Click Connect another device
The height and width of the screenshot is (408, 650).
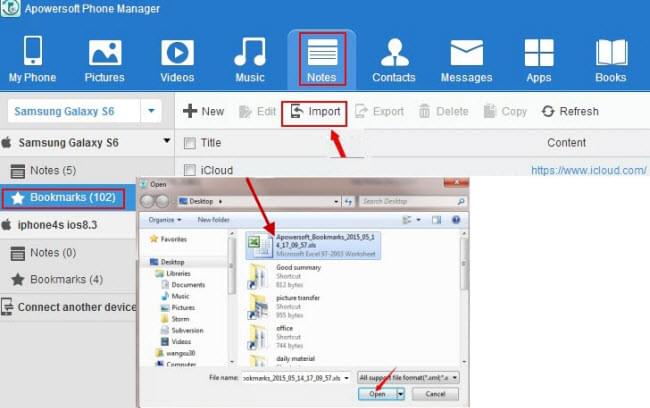pyautogui.click(x=68, y=307)
